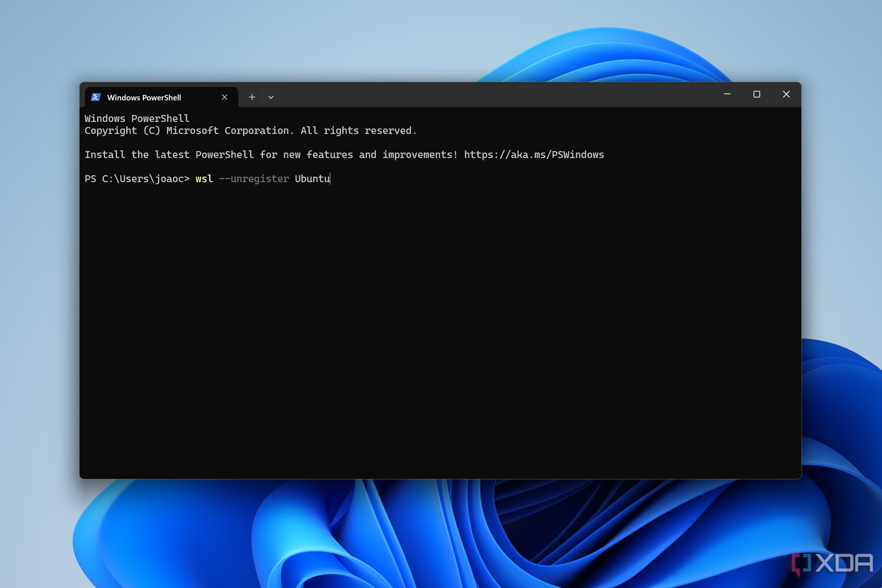The image size is (882, 588).
Task: Click the PowerShell icon in the tab
Action: 96,97
